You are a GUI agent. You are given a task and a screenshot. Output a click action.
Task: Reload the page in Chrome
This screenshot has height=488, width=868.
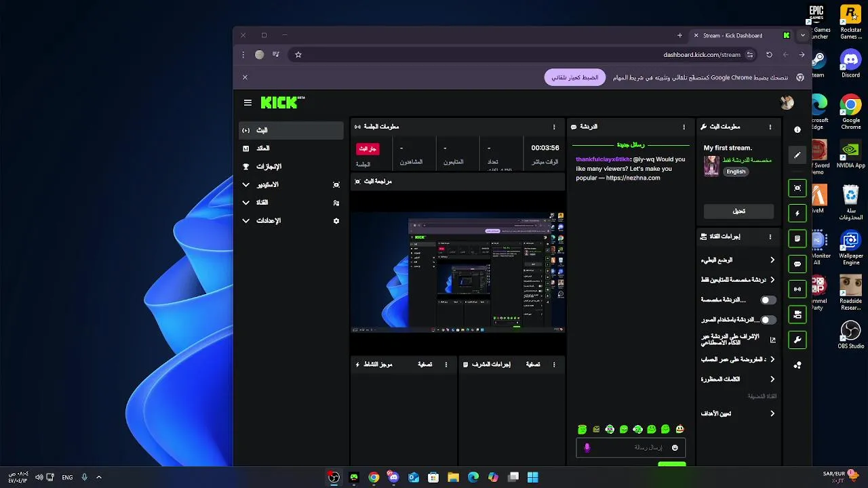(x=769, y=54)
